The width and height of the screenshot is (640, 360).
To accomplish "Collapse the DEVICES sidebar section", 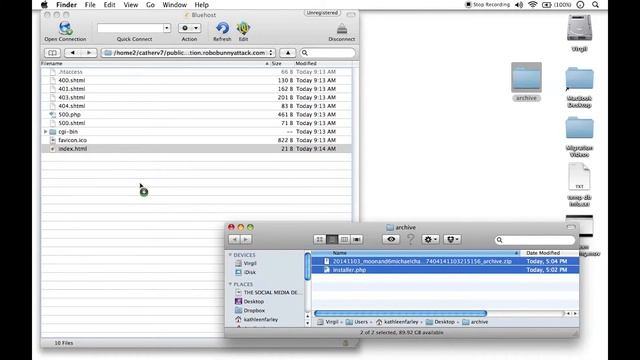I will 230,255.
